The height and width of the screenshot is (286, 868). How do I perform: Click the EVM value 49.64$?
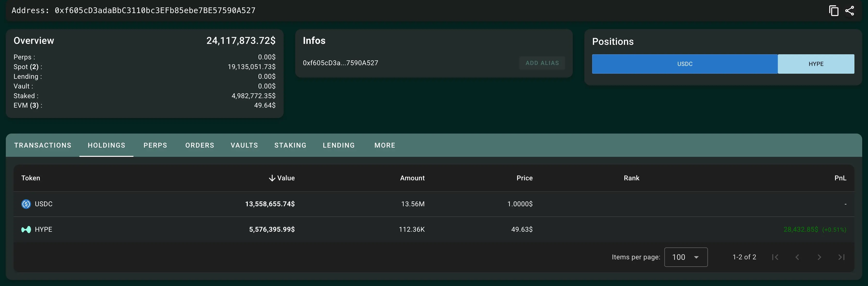point(265,106)
